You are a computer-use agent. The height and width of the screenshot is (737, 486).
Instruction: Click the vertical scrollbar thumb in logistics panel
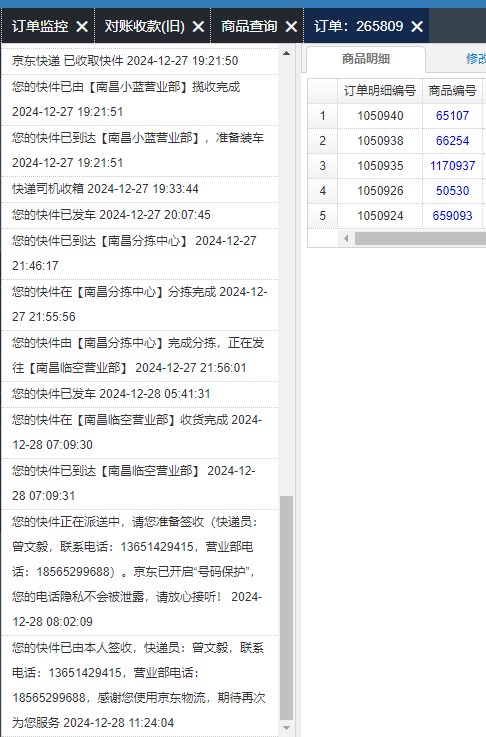(286, 607)
